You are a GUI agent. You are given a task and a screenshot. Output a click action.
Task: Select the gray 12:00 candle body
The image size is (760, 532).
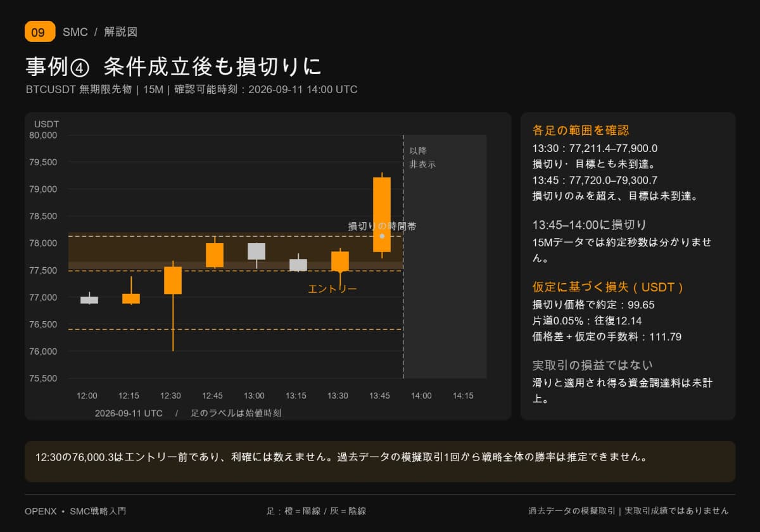pyautogui.click(x=89, y=300)
